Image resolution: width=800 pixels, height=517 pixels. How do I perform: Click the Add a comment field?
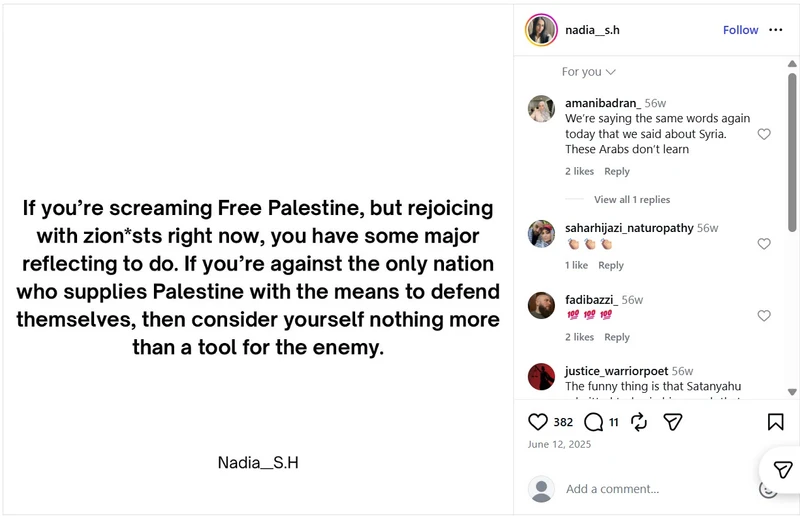click(658, 489)
